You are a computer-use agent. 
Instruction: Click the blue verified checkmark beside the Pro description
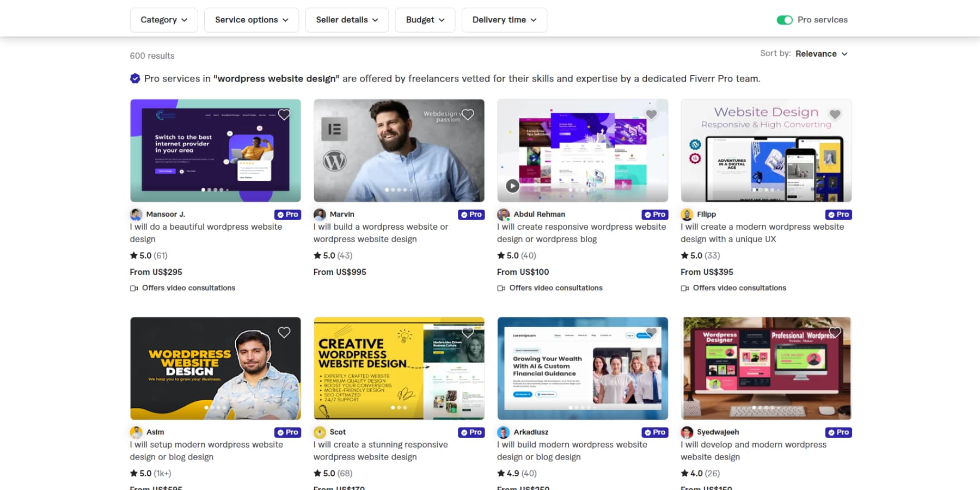point(134,78)
